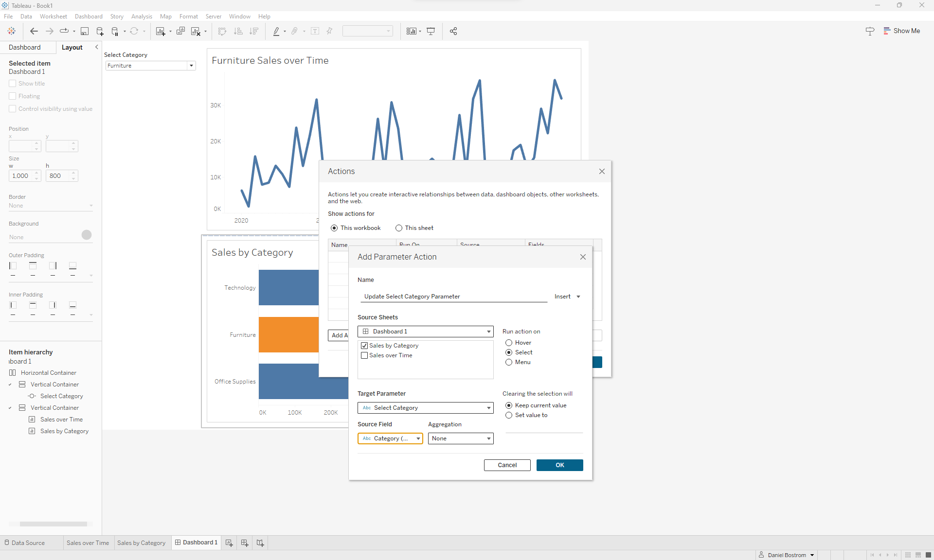Select the Hover run action option
The width and height of the screenshot is (934, 560).
pyautogui.click(x=509, y=343)
